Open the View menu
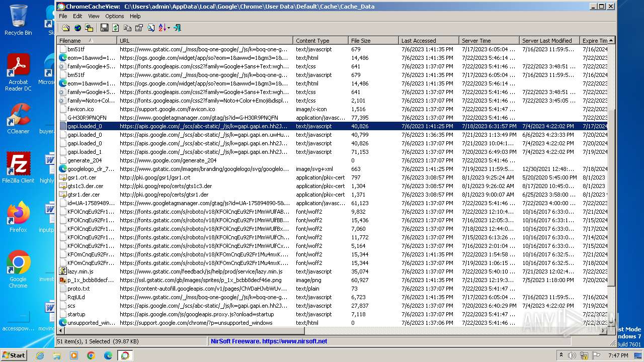This screenshot has width=644, height=362. (x=94, y=16)
